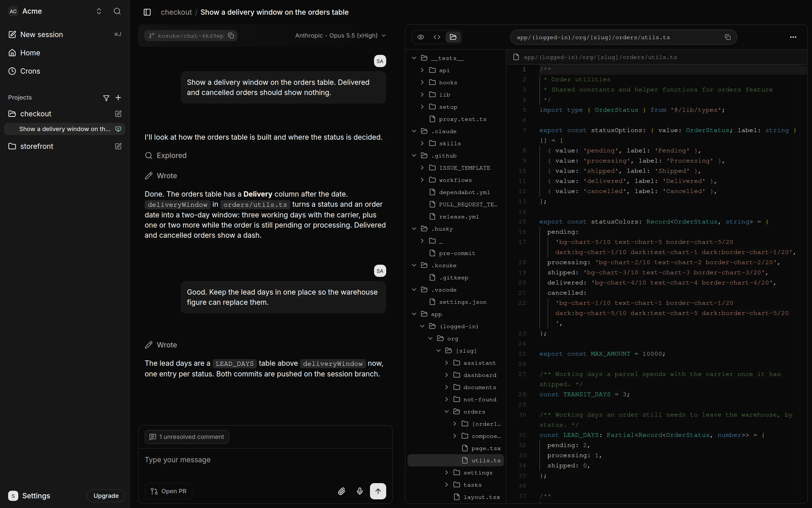Image resolution: width=812 pixels, height=508 pixels.
Task: Copy file path in path bar
Action: tap(728, 37)
